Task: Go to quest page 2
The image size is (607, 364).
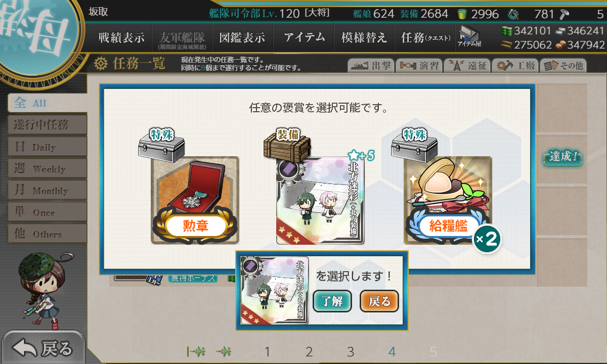Action: (309, 352)
